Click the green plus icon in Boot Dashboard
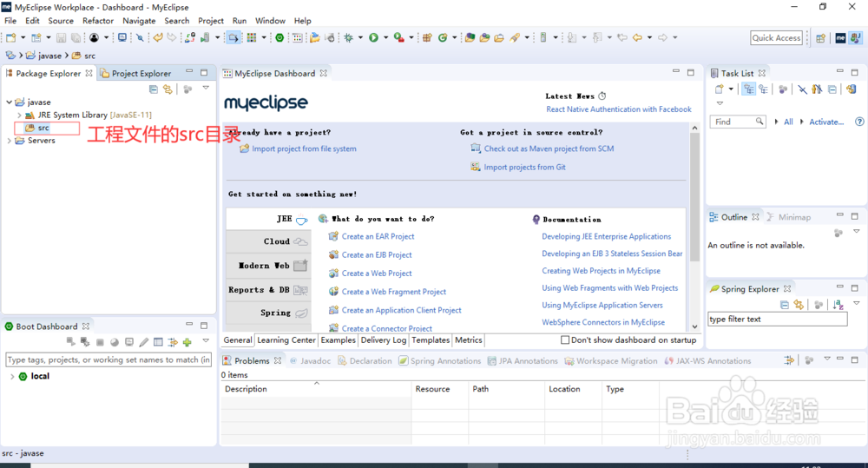The height and width of the screenshot is (468, 868). [187, 342]
